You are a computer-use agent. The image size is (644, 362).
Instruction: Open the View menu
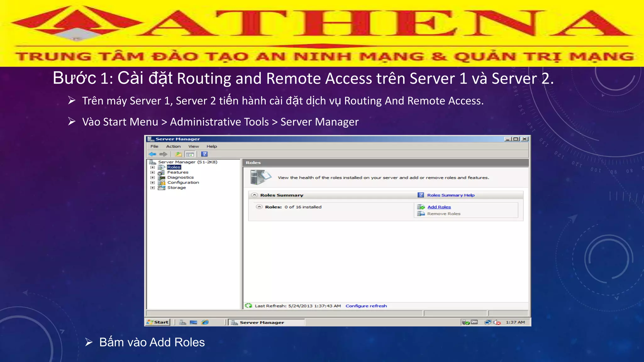194,146
